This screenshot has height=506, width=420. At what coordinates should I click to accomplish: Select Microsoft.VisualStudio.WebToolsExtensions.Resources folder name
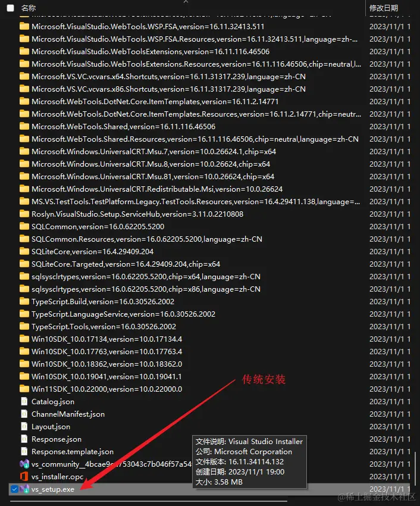point(196,64)
